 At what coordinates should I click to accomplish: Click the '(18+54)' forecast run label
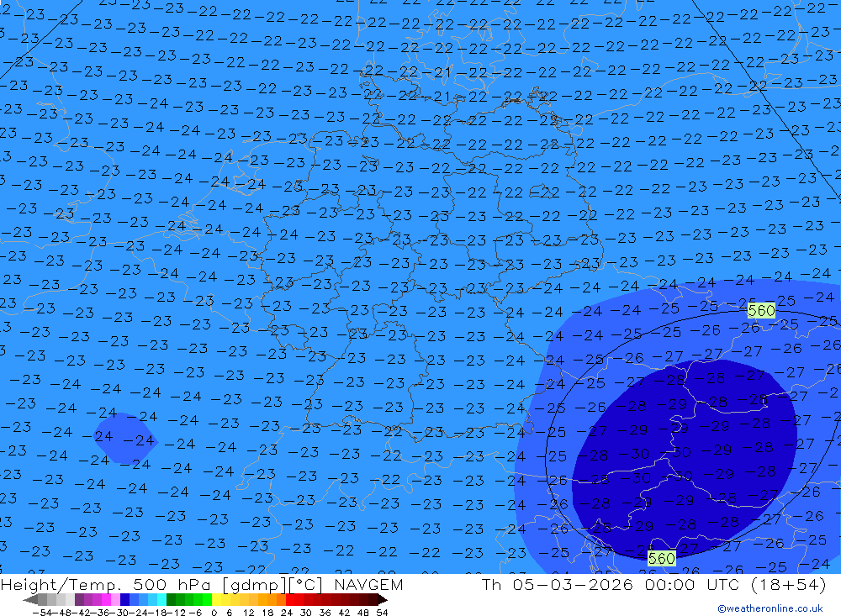tap(789, 584)
